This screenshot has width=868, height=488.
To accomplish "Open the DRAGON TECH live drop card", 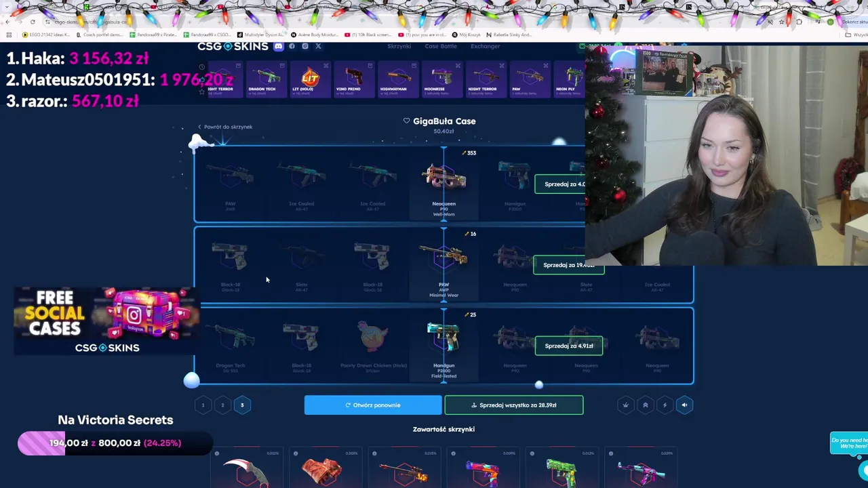I will coord(266,80).
